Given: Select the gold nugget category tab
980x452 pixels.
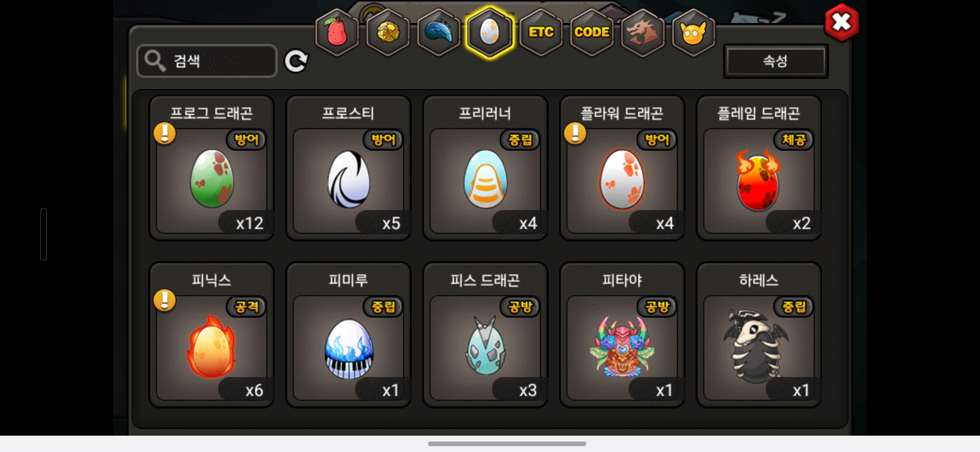Looking at the screenshot, I should pos(388,32).
